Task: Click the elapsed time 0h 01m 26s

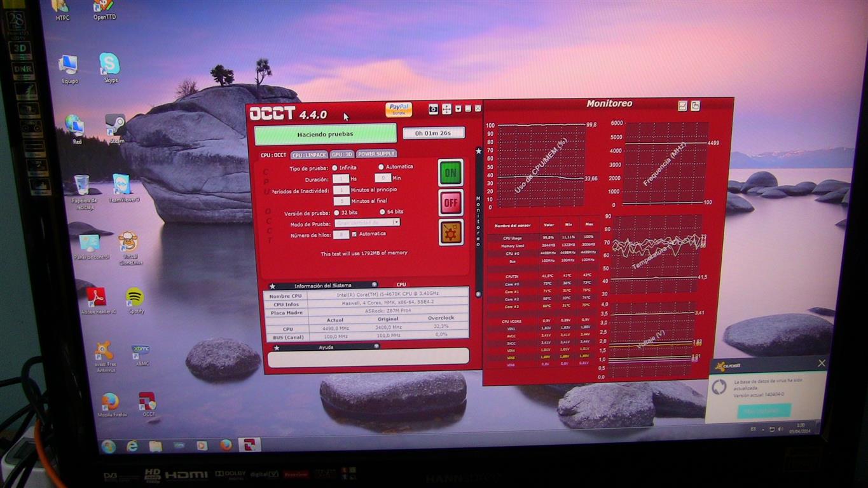Action: tap(434, 133)
